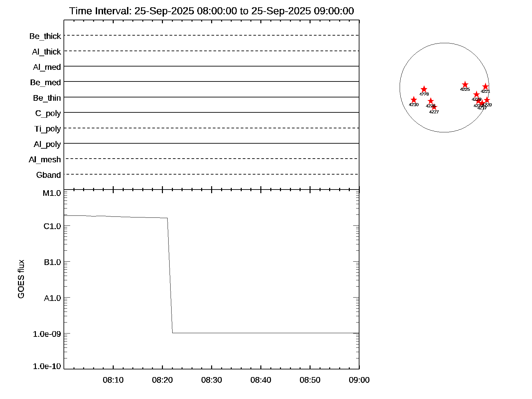Click the 08:40 time axis label

pos(261,380)
